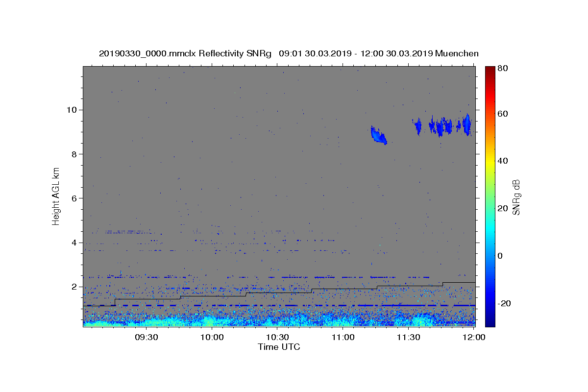Click the 'SNRg dB' colorbar label
The height and width of the screenshot is (392, 588).
(x=516, y=196)
